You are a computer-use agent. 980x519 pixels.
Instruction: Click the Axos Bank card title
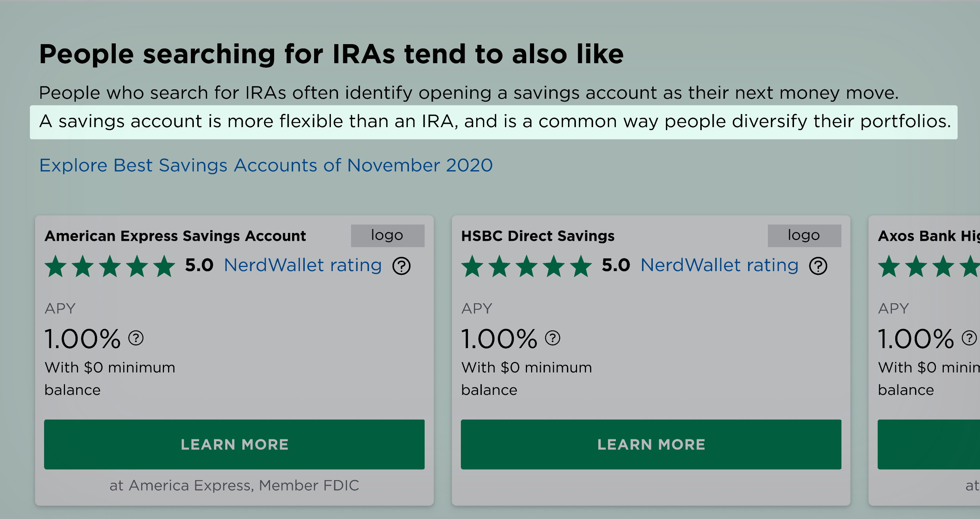pos(928,236)
